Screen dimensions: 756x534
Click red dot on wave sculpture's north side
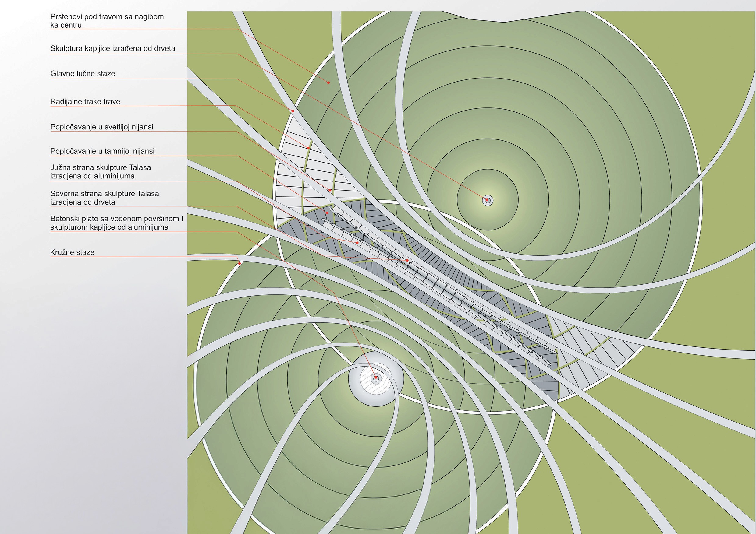point(407,260)
